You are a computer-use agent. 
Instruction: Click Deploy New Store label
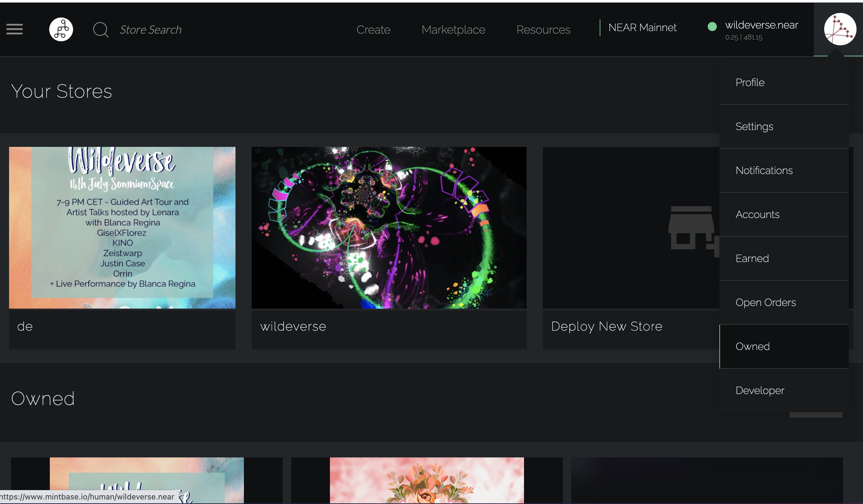606,327
